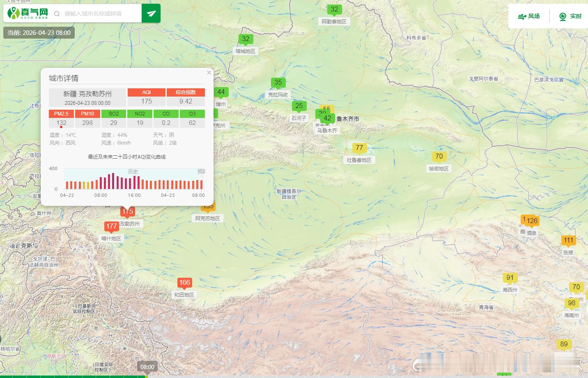Click the 32 marker above 塔城地区

(246, 39)
